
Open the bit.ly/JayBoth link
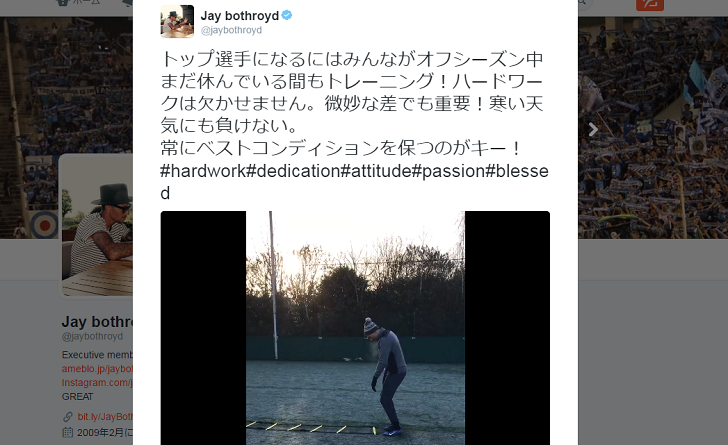[105, 417]
